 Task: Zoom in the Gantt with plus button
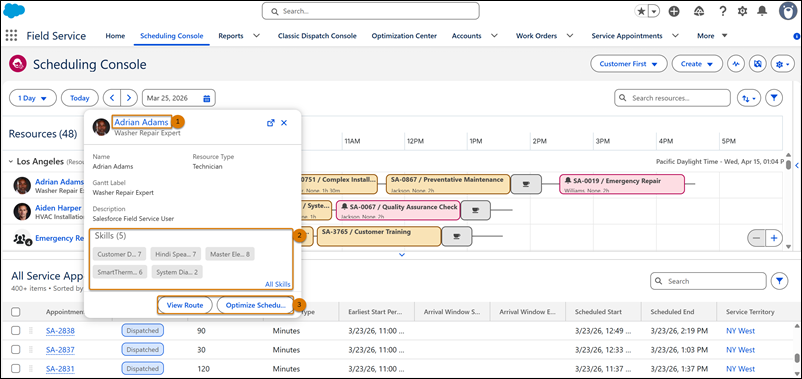coord(774,238)
